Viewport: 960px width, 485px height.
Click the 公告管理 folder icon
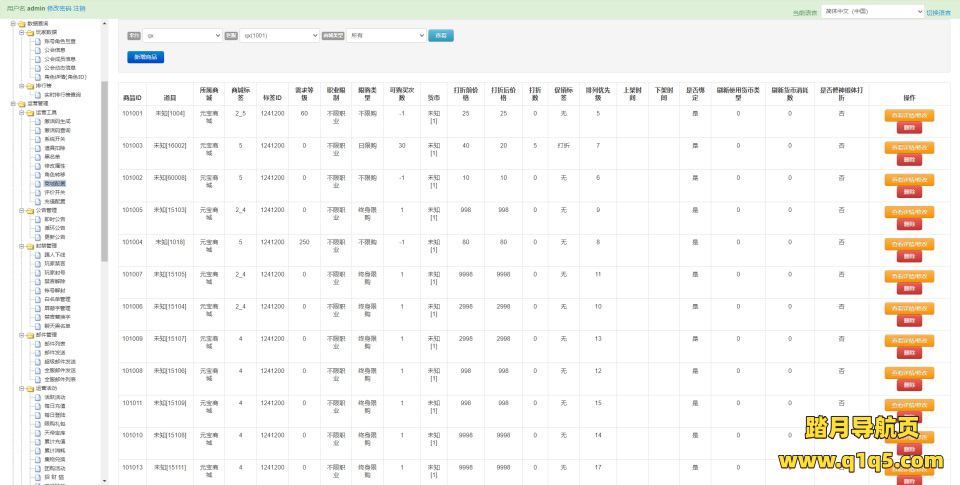[30, 211]
